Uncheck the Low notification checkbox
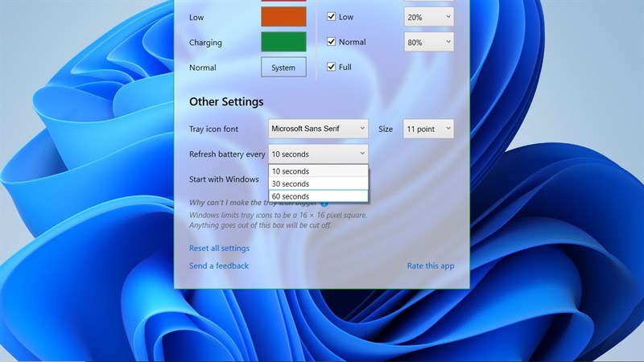The height and width of the screenshot is (362, 644). (x=331, y=16)
